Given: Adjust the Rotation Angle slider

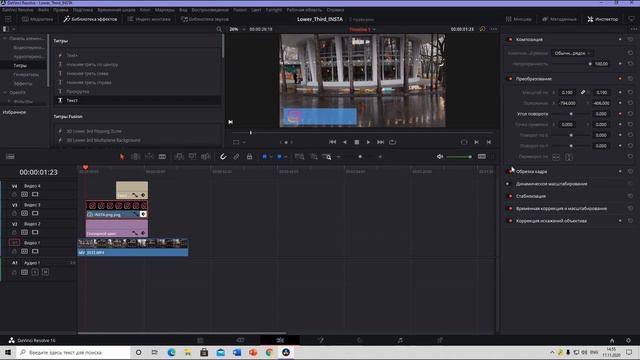Looking at the screenshot, I should tap(571, 114).
